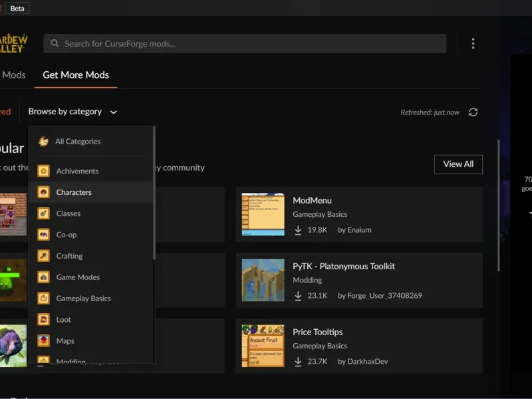Click the Price Tooltips mod thumbnail
This screenshot has width=532, height=399.
point(263,346)
